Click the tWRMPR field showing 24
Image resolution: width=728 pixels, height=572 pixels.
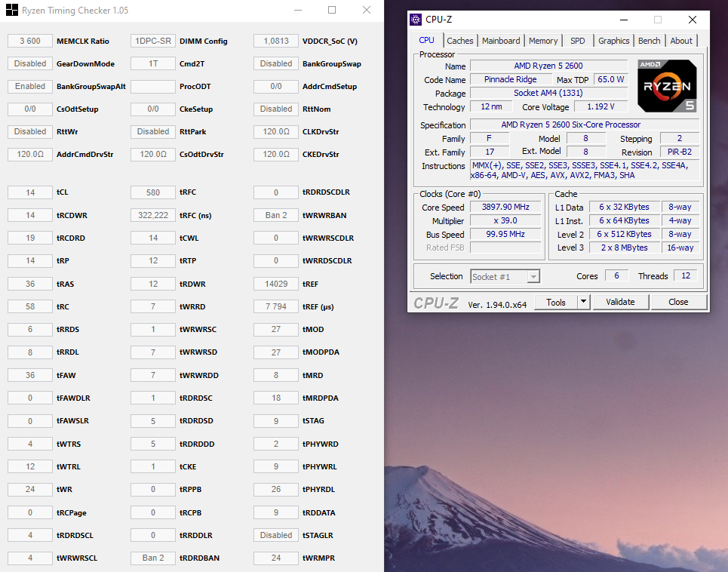click(x=276, y=558)
